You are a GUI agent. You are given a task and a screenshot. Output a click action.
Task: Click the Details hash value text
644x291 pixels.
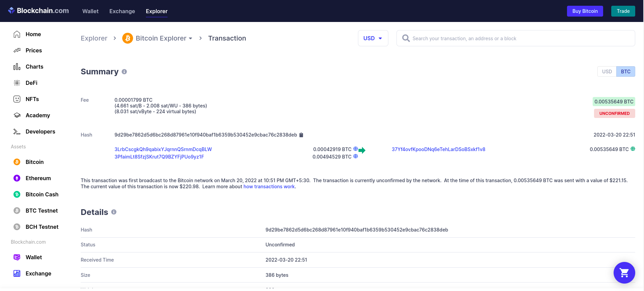click(357, 230)
